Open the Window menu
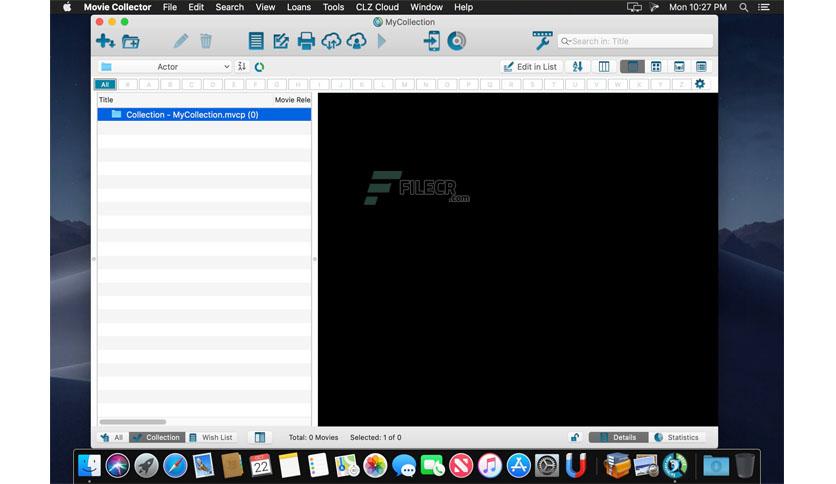Screen dimensions: 836x484 point(426,7)
